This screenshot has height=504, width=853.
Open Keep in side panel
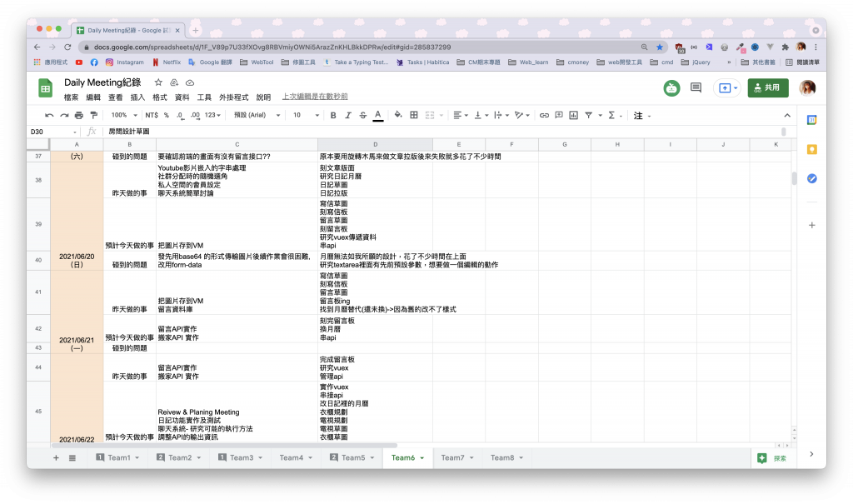(811, 150)
